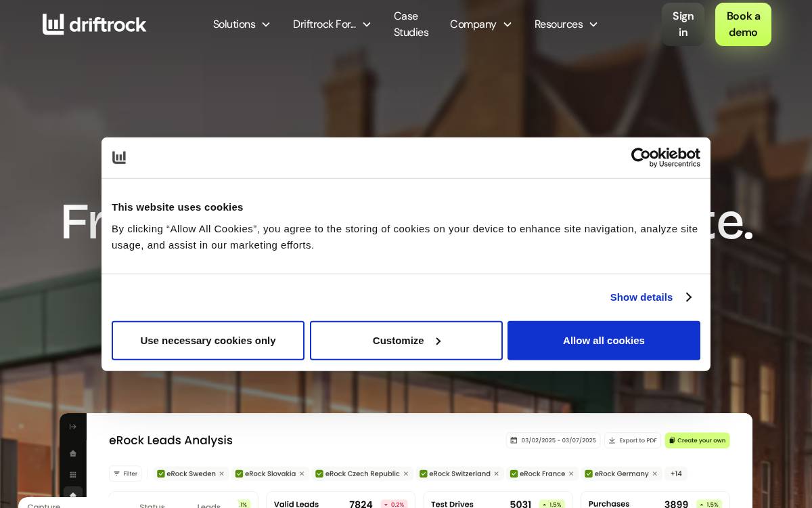The width and height of the screenshot is (812, 508).
Task: Uncheck the eRock France checkbox
Action: (x=514, y=473)
